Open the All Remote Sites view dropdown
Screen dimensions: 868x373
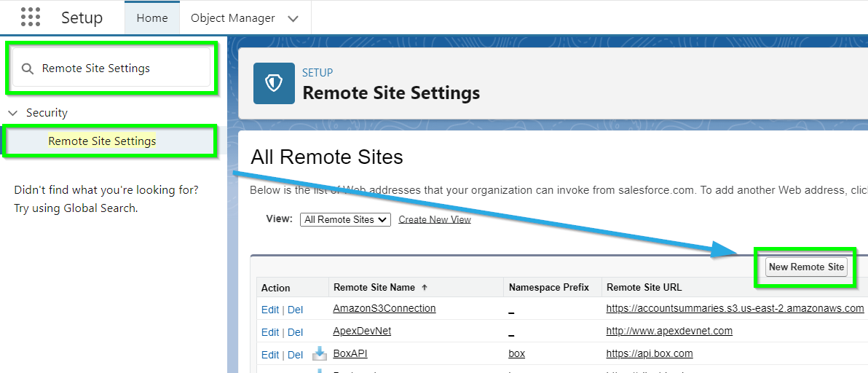coord(345,220)
